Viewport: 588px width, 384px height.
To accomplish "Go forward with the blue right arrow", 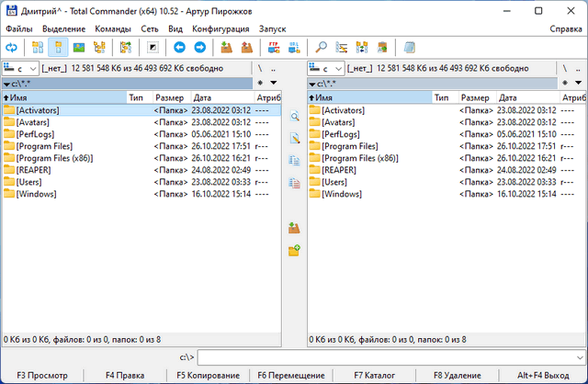I will tap(198, 47).
